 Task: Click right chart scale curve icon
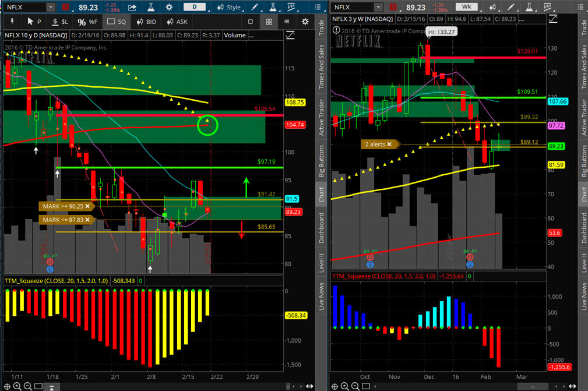[x=553, y=19]
